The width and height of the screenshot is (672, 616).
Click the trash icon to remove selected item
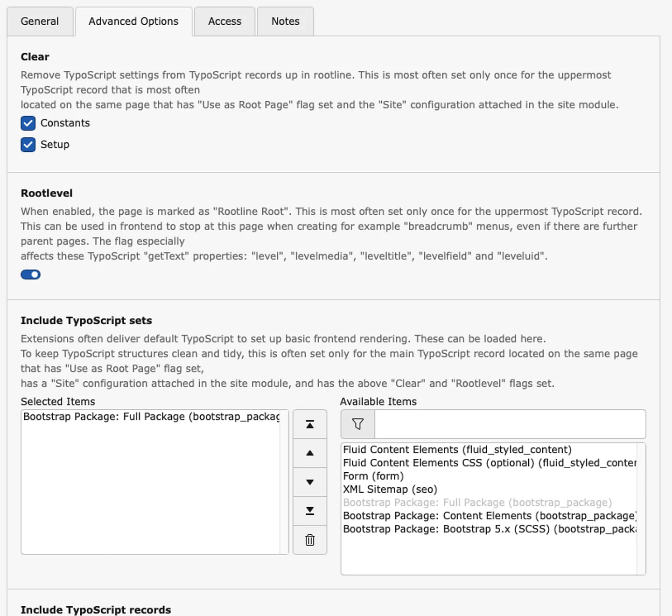point(309,540)
